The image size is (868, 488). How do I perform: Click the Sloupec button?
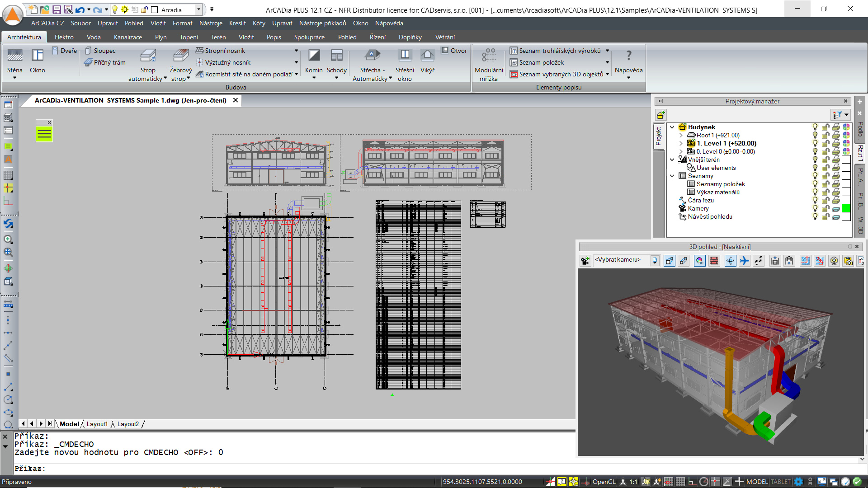pyautogui.click(x=100, y=51)
